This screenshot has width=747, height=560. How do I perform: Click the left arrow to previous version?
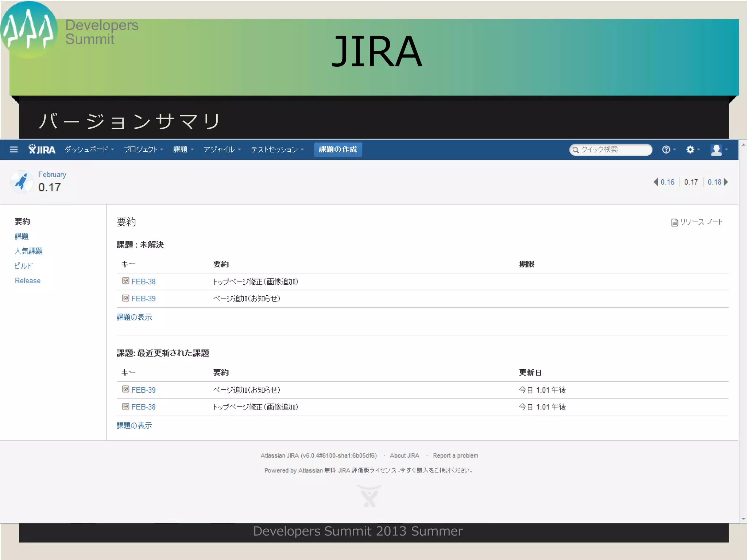(656, 182)
